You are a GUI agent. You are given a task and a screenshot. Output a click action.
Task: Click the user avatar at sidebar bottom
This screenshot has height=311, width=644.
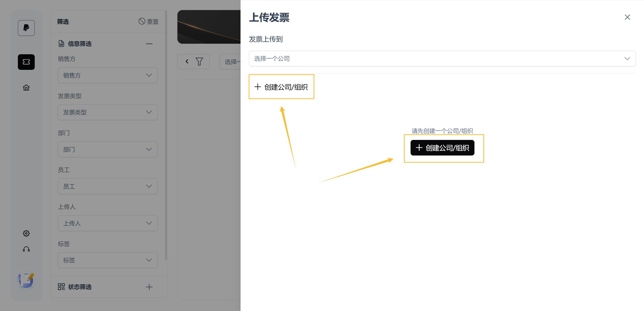tap(26, 280)
